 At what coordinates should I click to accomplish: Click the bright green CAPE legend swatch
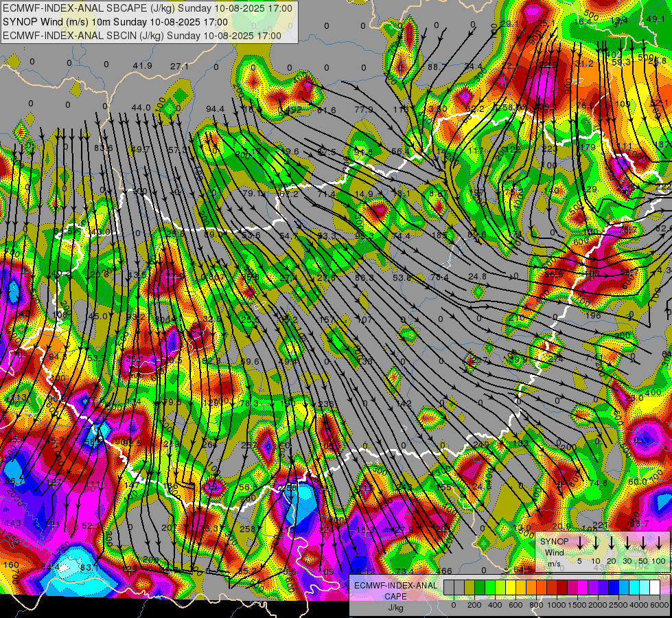[490, 587]
